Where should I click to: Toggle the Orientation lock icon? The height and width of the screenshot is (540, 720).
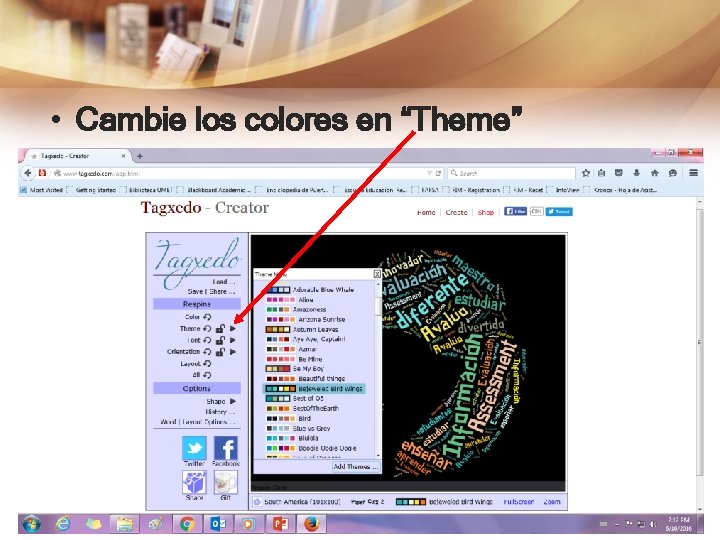[220, 352]
